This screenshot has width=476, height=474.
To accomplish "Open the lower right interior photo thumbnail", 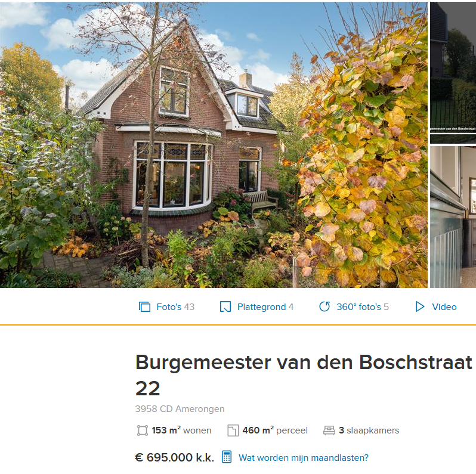I will (453, 217).
